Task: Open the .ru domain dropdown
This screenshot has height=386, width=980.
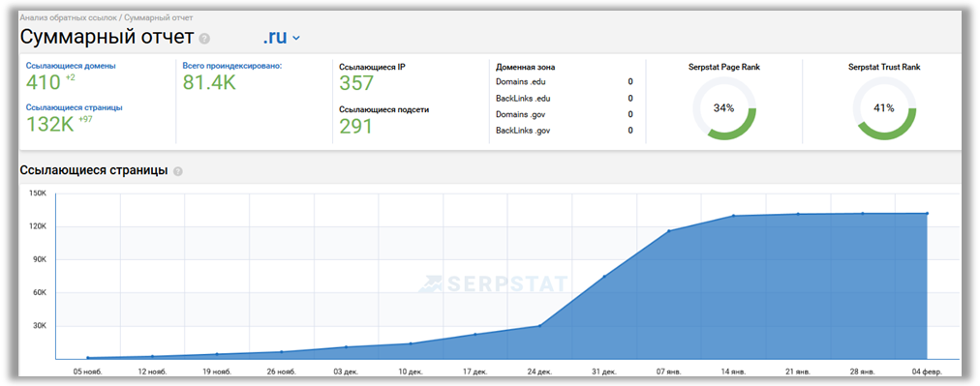Action: click(x=281, y=38)
